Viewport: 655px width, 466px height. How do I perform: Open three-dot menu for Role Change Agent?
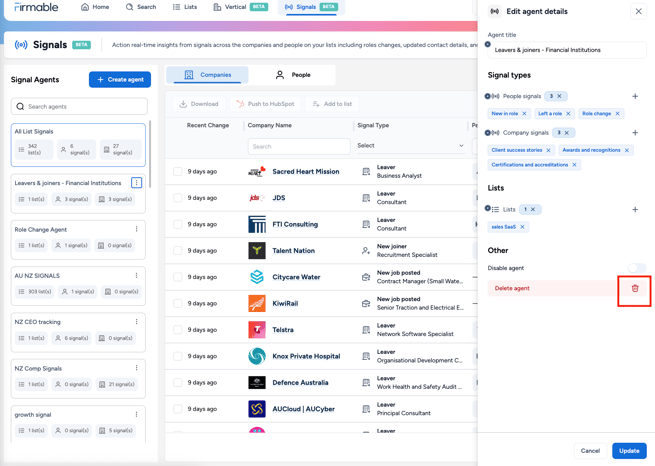click(x=137, y=229)
